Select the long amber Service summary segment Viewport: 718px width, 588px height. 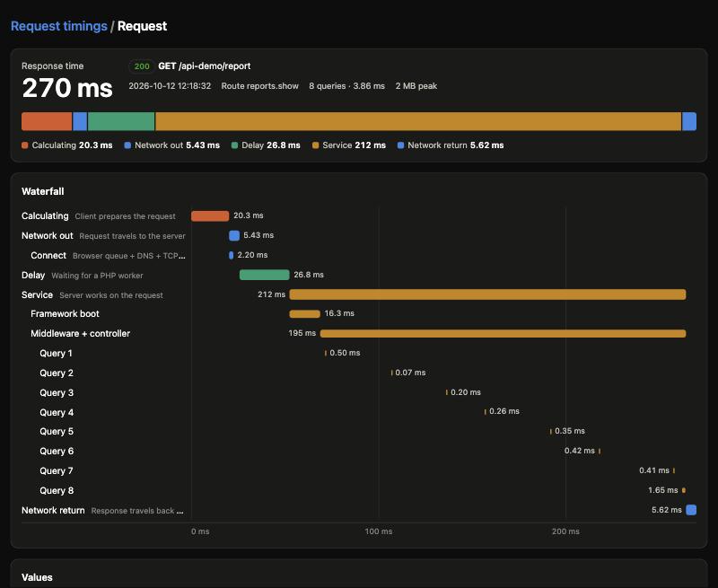[x=418, y=121]
